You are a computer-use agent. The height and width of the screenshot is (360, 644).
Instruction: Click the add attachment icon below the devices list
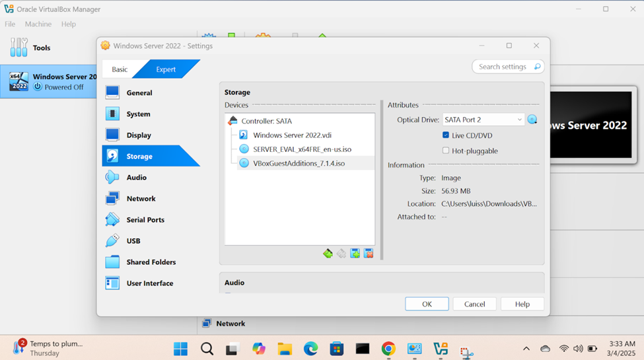pyautogui.click(x=355, y=254)
